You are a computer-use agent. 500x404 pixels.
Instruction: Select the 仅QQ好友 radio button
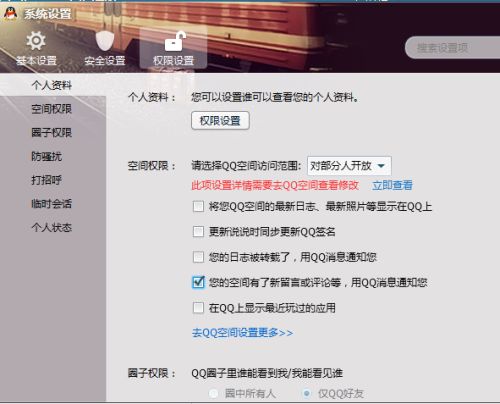pos(306,394)
